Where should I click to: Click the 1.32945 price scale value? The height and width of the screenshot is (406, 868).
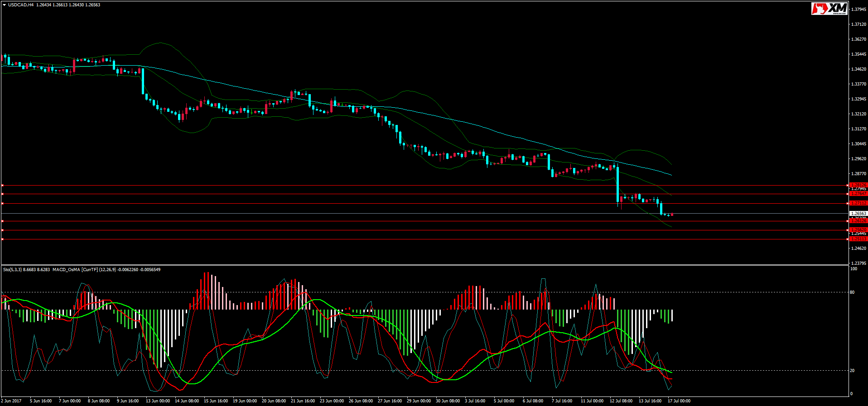[x=858, y=99]
